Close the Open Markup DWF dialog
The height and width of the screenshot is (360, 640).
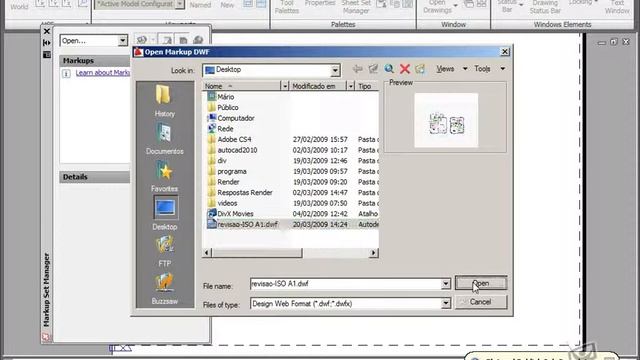coord(504,52)
